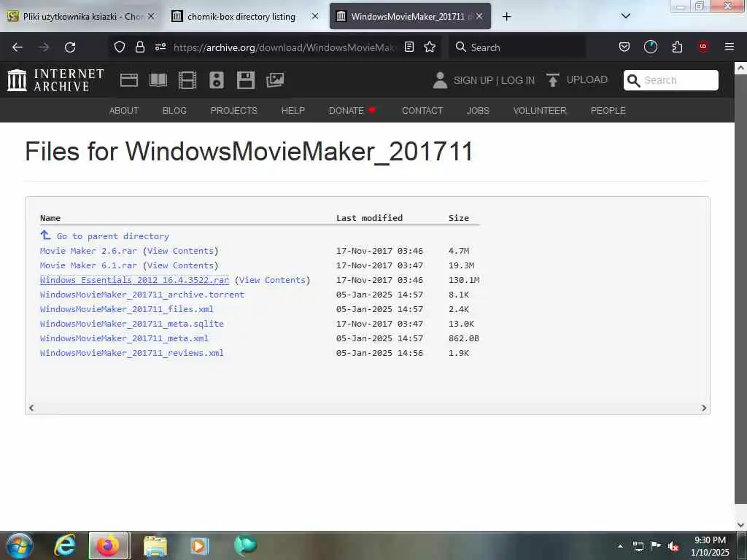Click the Internet Archive logo

(55, 80)
